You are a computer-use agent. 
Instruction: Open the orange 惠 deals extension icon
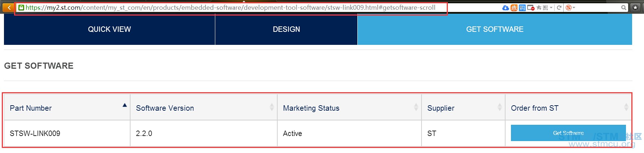(x=514, y=8)
